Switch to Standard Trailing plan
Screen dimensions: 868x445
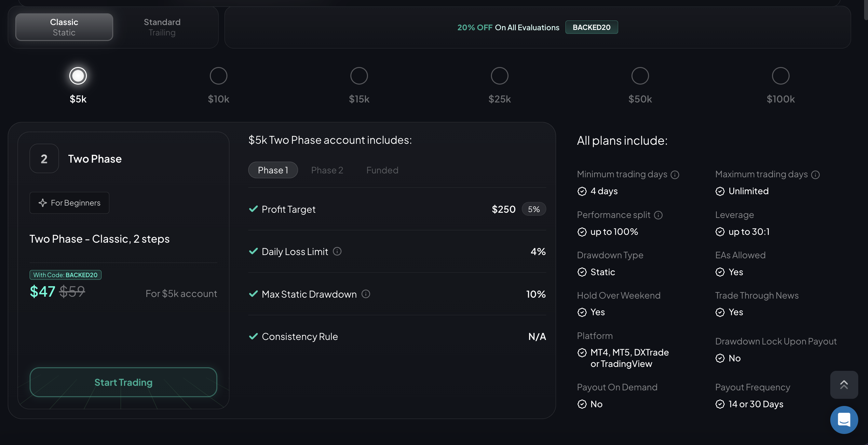click(162, 27)
